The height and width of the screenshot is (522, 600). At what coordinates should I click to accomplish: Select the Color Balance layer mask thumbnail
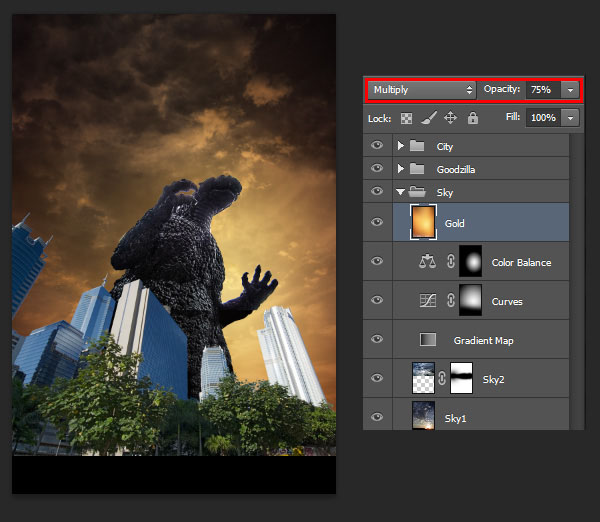471,261
